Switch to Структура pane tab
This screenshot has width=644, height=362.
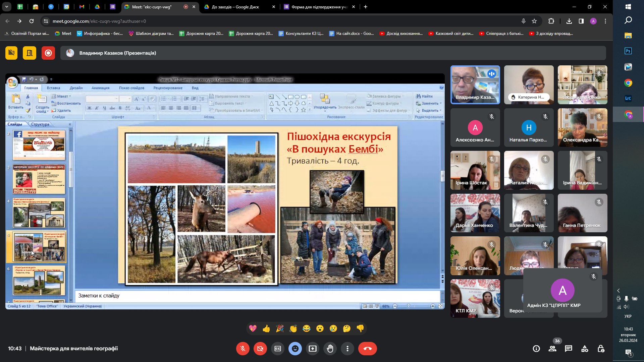coord(40,124)
